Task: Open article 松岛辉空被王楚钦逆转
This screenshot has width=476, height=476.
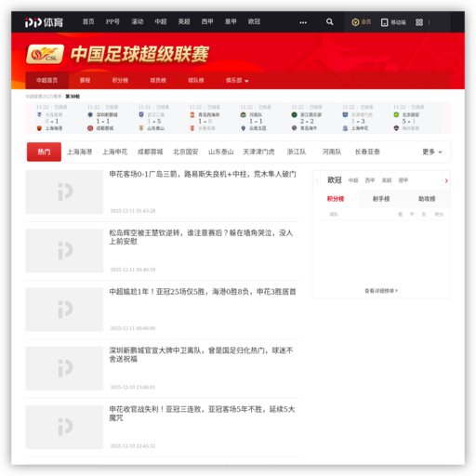Action: click(201, 237)
